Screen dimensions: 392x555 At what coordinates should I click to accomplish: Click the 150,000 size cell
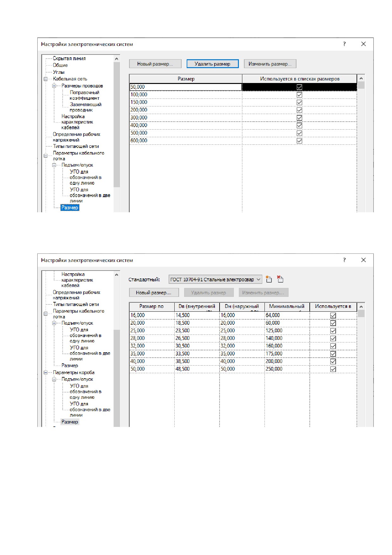point(186,102)
